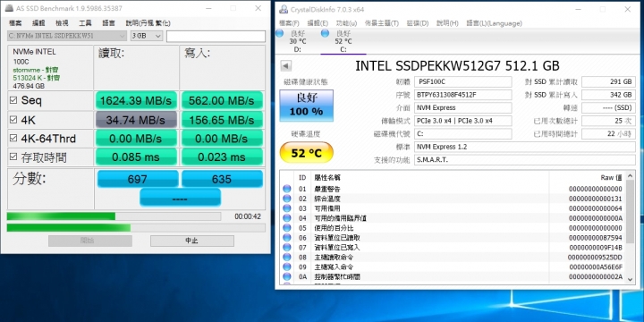Click the transfer mode field PCIe 3.0 x4
The height and width of the screenshot is (322, 644).
463,121
